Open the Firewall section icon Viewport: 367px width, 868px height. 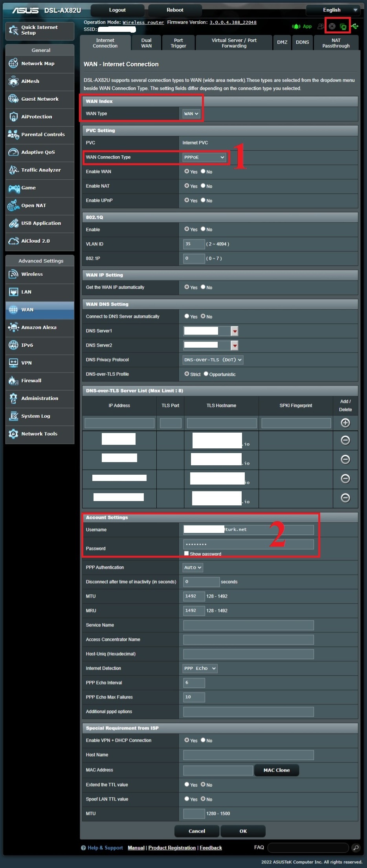pos(13,380)
